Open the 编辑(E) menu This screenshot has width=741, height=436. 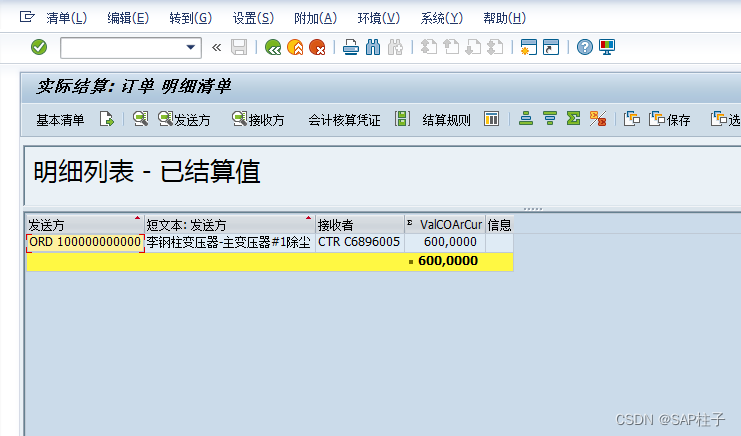tap(128, 18)
